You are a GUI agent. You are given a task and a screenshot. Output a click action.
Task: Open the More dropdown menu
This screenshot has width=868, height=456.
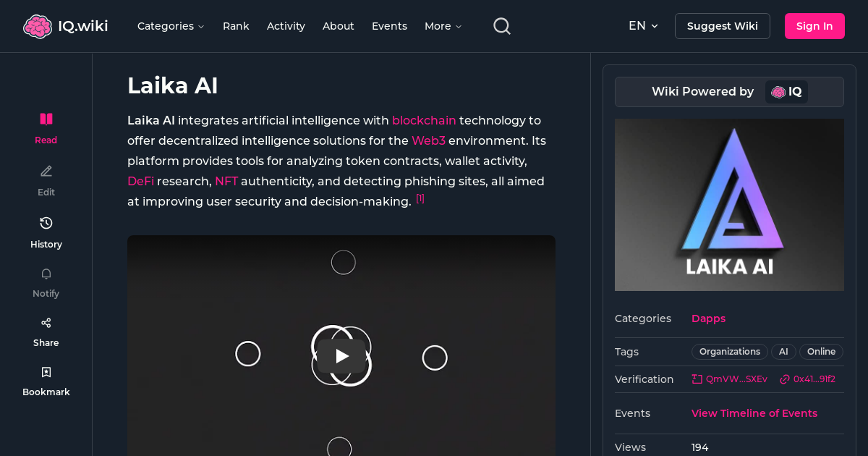tap(442, 25)
